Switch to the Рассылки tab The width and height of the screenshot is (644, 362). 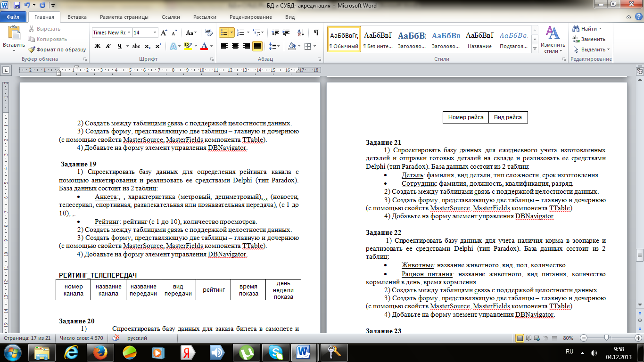point(205,17)
